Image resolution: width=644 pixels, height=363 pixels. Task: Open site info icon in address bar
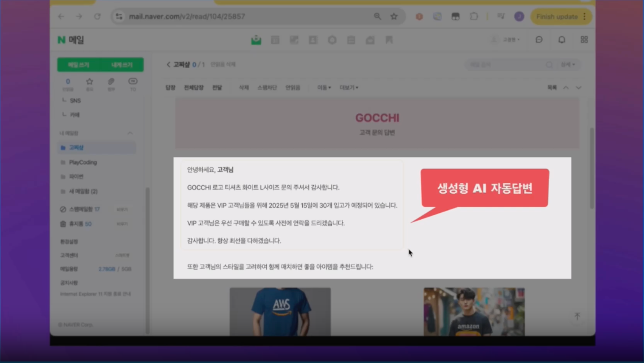point(119,17)
